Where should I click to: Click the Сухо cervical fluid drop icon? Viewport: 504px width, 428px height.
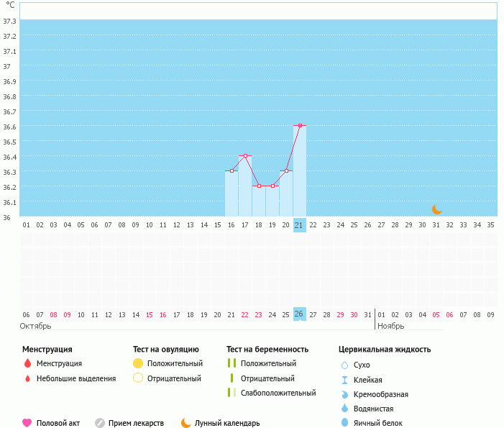344,365
